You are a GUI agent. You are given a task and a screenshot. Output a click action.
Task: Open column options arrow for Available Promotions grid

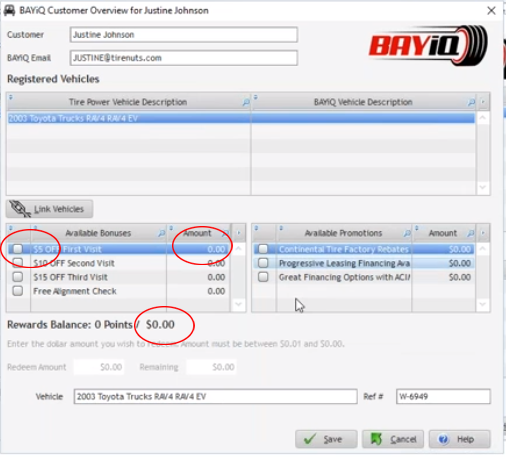pos(483,233)
